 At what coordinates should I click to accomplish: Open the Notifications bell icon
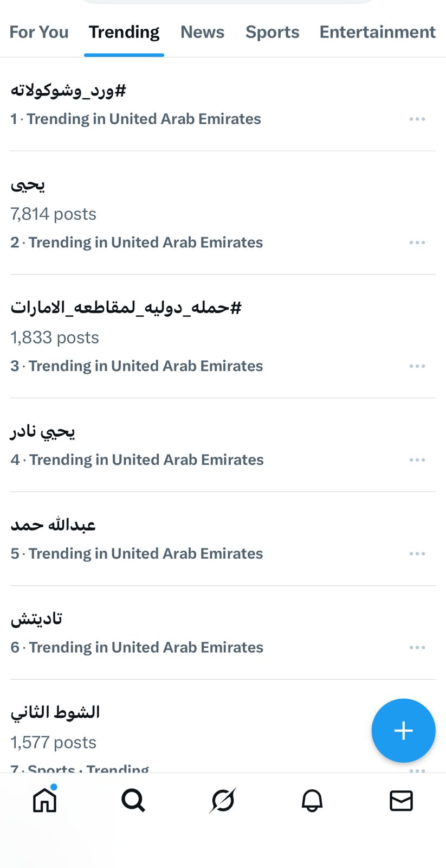coord(312,800)
